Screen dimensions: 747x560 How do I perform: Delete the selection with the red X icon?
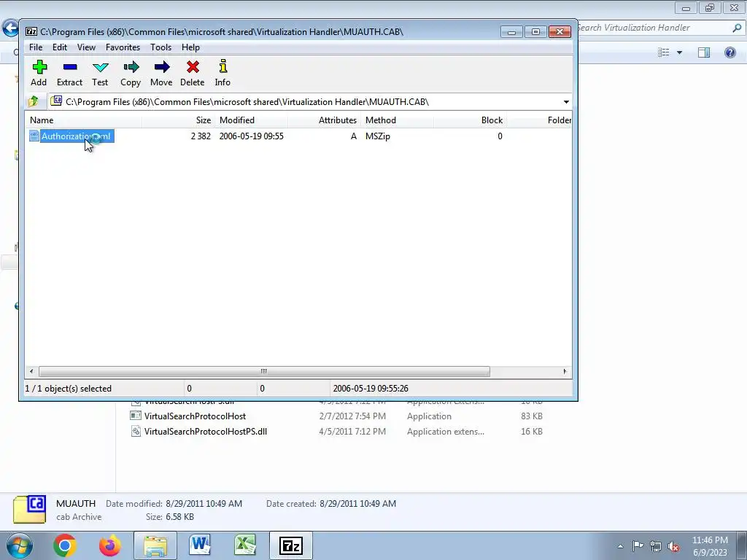coord(193,74)
